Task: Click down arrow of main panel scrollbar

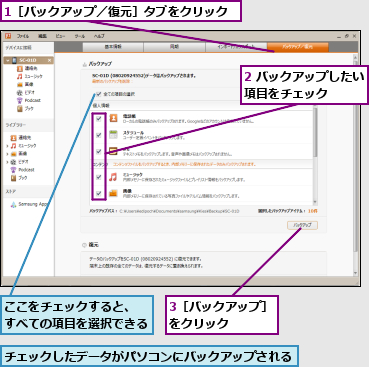Action: (x=355, y=273)
